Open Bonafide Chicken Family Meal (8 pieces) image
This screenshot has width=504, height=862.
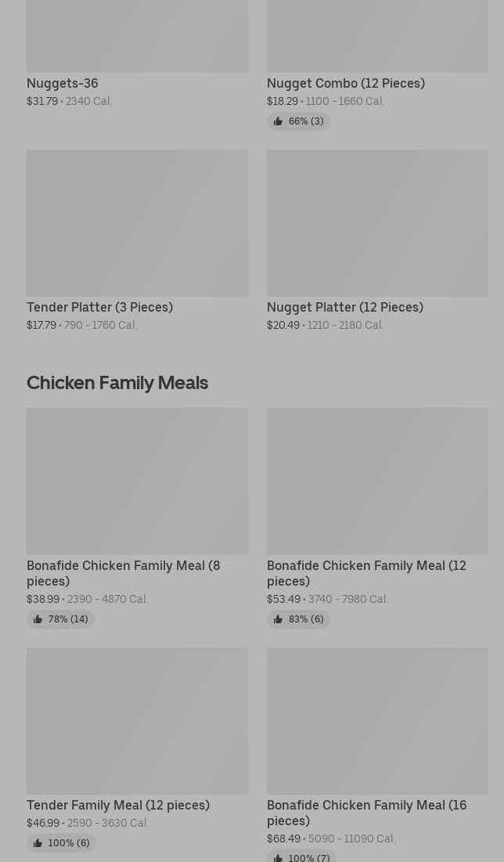coord(138,481)
